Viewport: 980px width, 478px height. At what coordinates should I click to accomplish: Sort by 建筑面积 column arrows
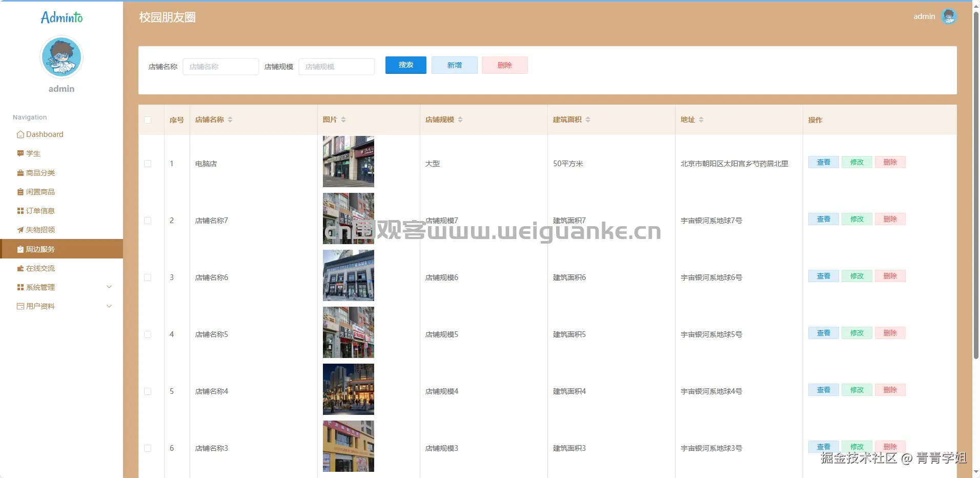click(x=588, y=120)
